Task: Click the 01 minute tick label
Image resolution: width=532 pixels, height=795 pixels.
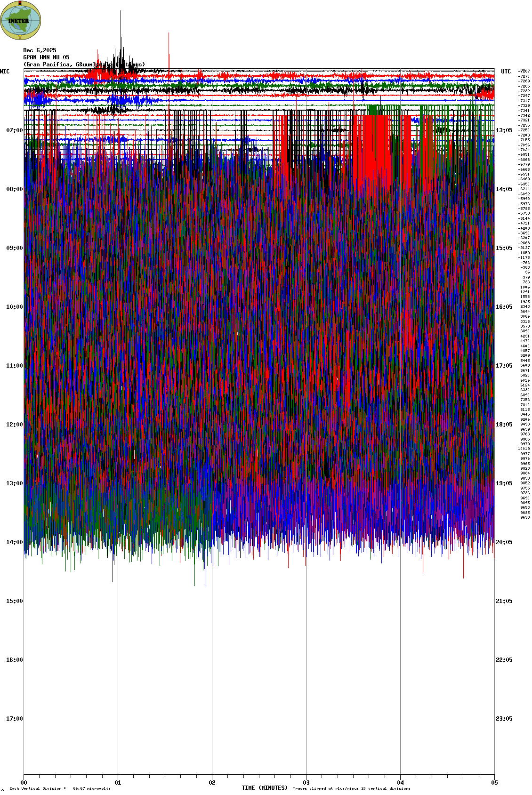Action: click(118, 783)
